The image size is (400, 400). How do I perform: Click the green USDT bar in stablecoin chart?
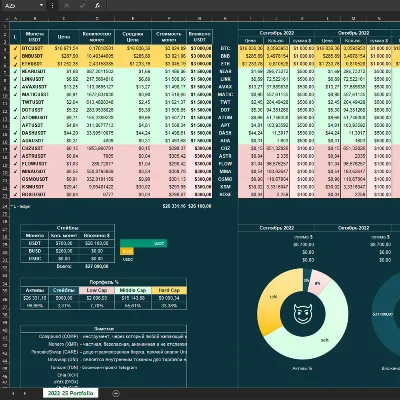point(143,243)
